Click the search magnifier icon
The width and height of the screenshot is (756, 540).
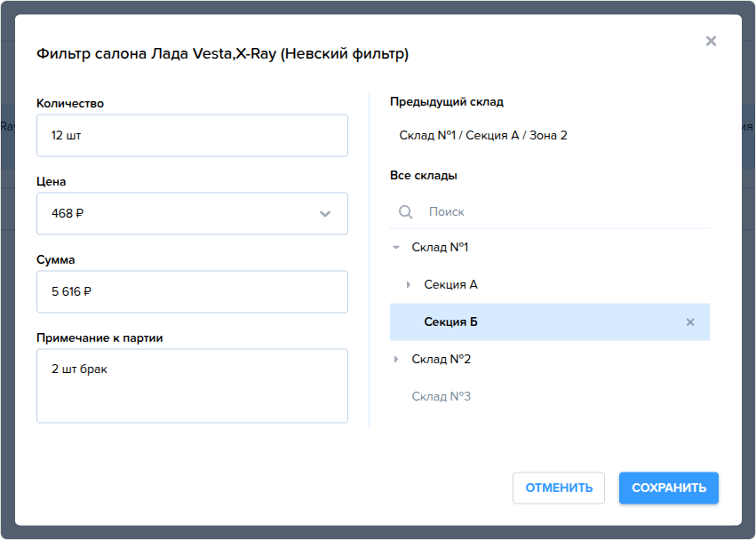click(405, 211)
